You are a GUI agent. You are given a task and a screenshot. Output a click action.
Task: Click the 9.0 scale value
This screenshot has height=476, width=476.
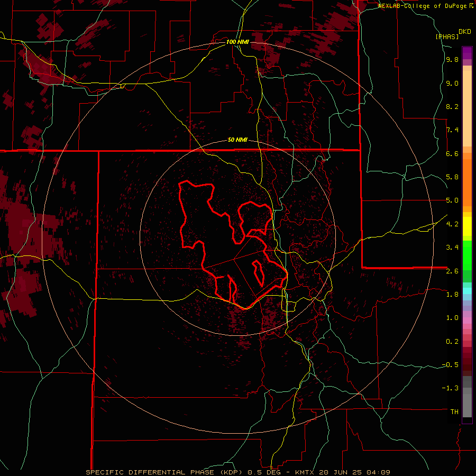pyautogui.click(x=452, y=84)
